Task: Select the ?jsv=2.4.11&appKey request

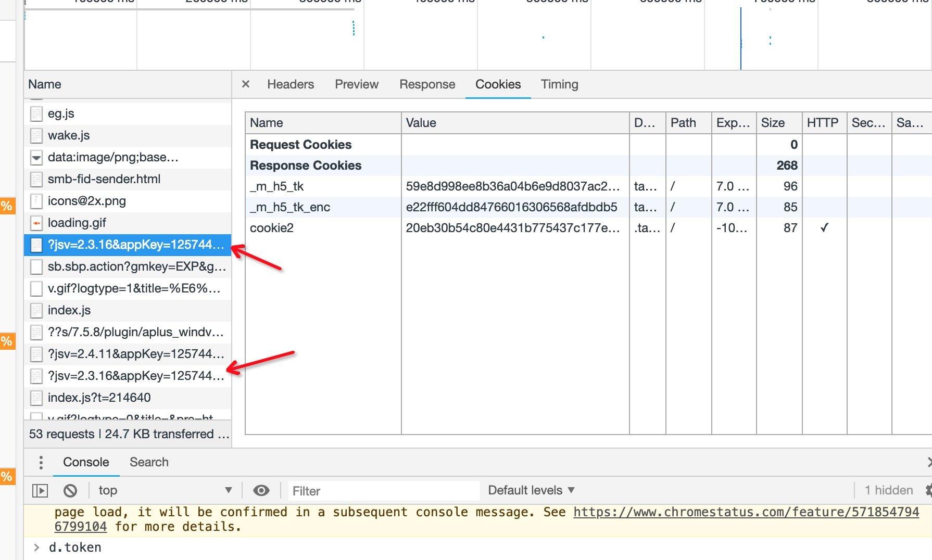Action: (x=128, y=354)
